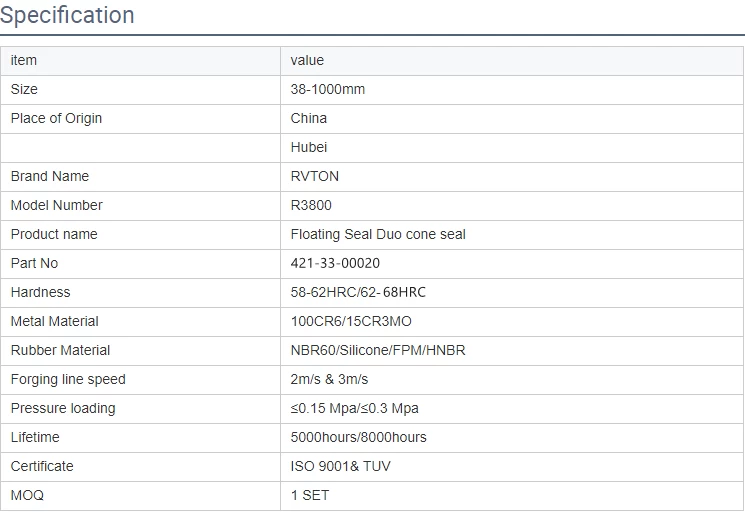Select the 2m/s & 3m/s value
Screen dimensions: 745x513
pyautogui.click(x=329, y=379)
